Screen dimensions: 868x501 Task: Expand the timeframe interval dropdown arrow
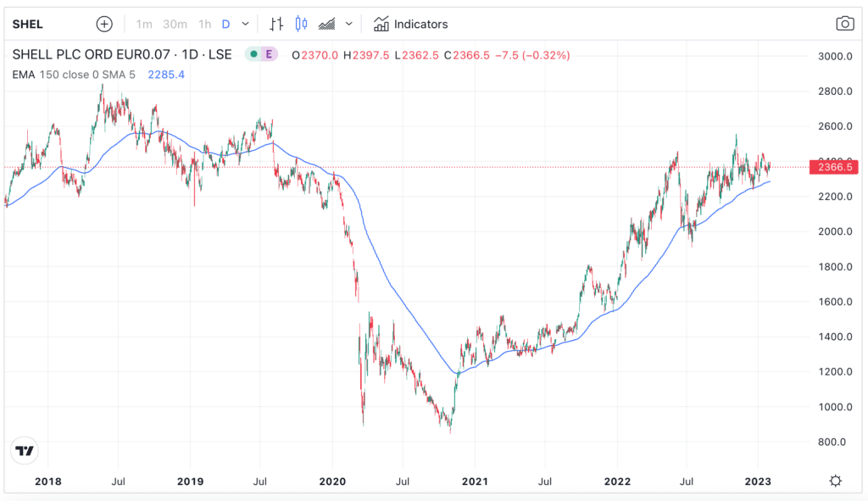tap(246, 24)
